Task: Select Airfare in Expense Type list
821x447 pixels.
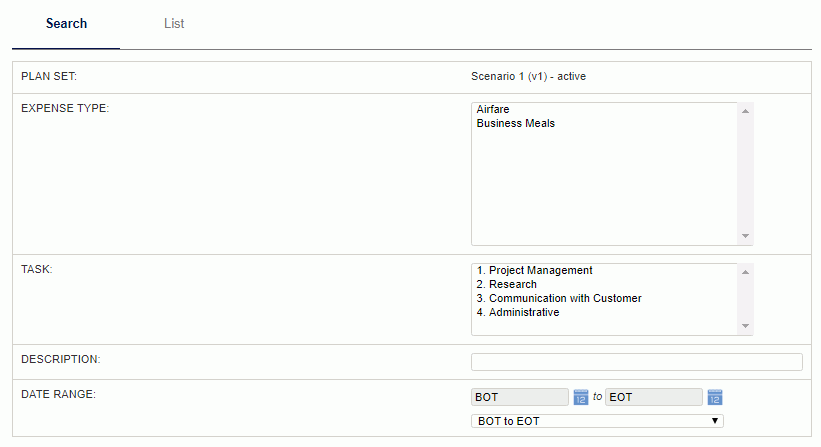Action: 493,109
